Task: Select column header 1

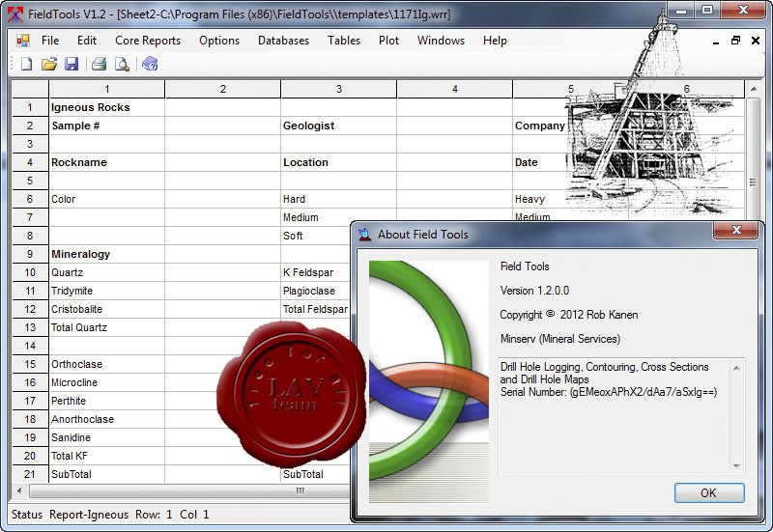Action: click(107, 89)
